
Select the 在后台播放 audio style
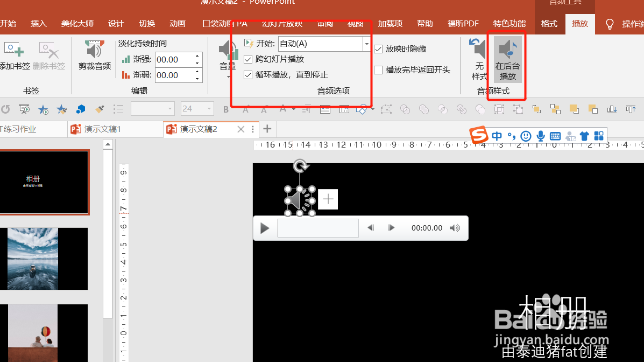tap(506, 59)
